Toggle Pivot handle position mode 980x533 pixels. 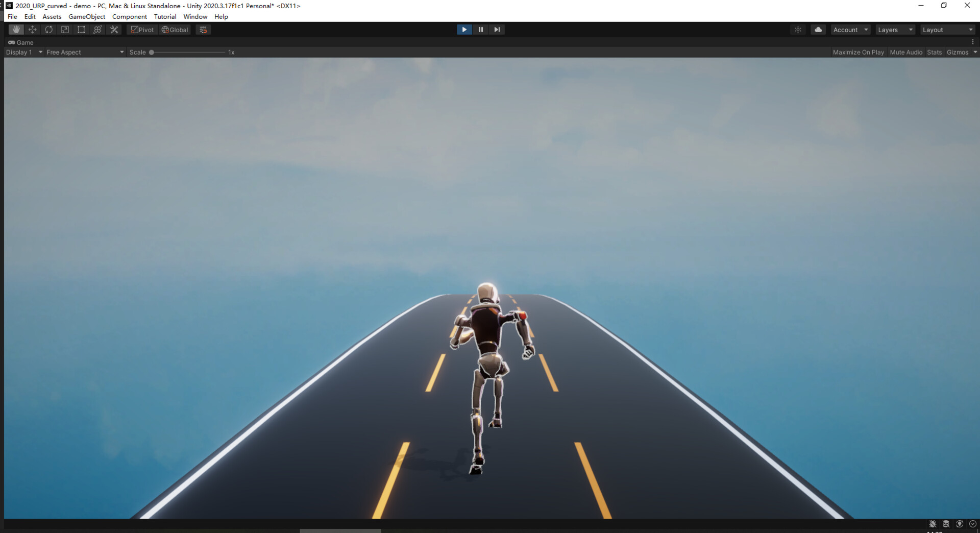[x=141, y=29]
